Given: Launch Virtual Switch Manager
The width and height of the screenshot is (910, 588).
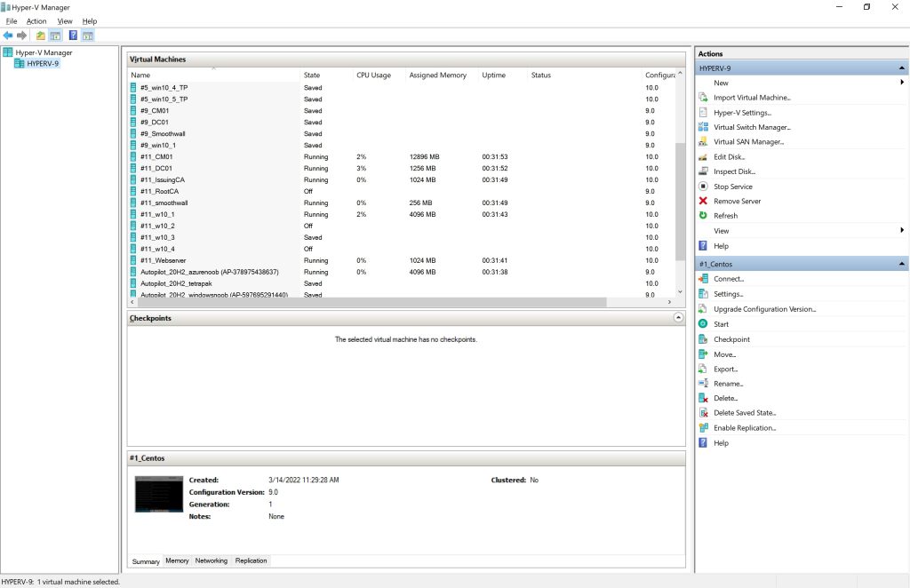Looking at the screenshot, I should (752, 127).
